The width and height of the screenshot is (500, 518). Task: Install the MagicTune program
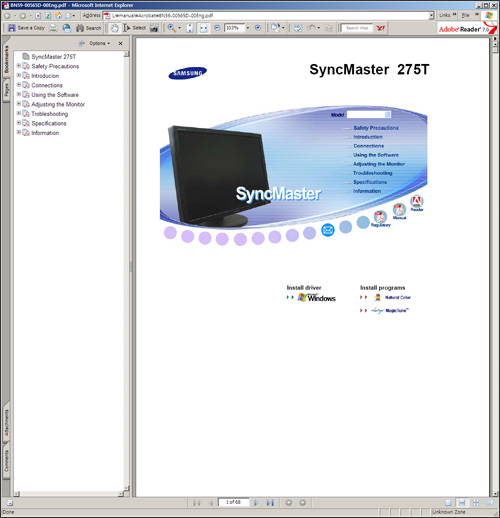pos(390,311)
